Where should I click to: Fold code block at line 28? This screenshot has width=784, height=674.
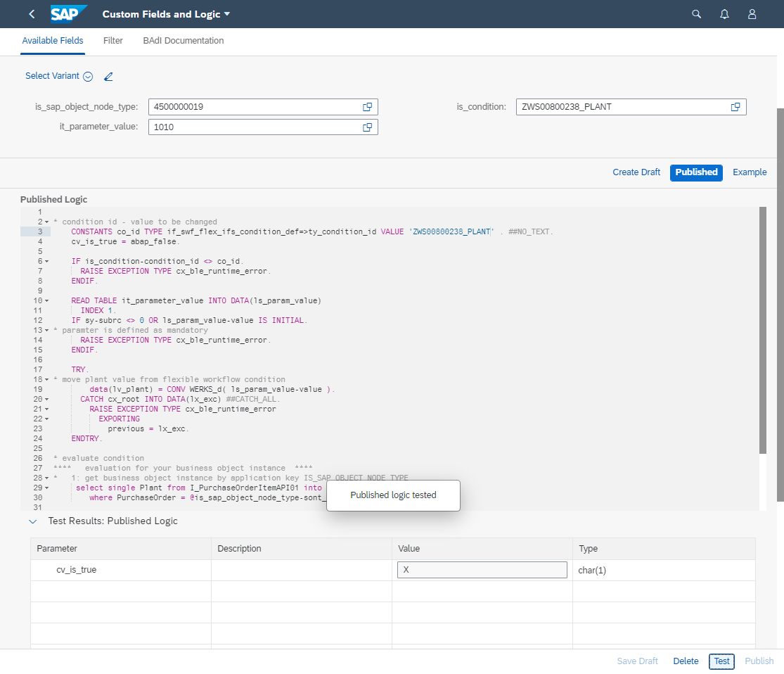pyautogui.click(x=47, y=478)
